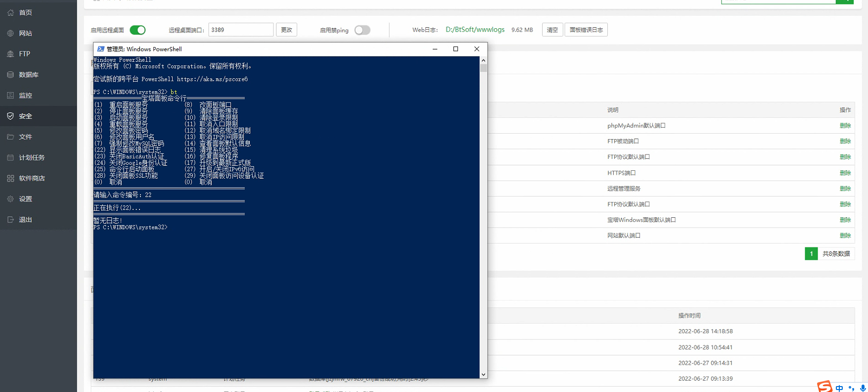This screenshot has width=868, height=392.
Task: Click page 1 pagination button
Action: coord(811,253)
